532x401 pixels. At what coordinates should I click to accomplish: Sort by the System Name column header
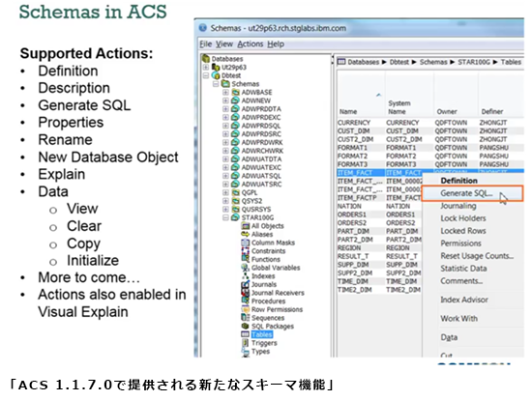(x=399, y=107)
